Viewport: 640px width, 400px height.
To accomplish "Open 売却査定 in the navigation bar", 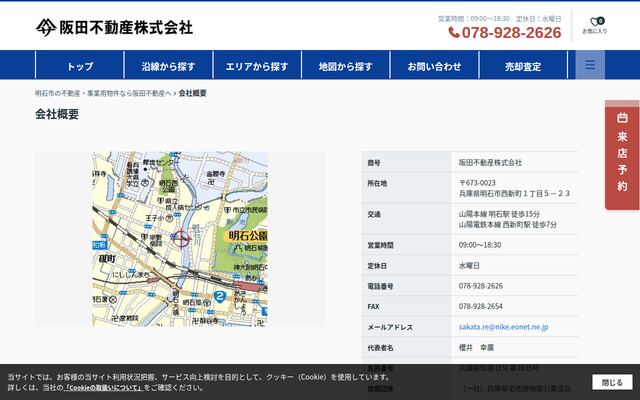I will click(523, 65).
